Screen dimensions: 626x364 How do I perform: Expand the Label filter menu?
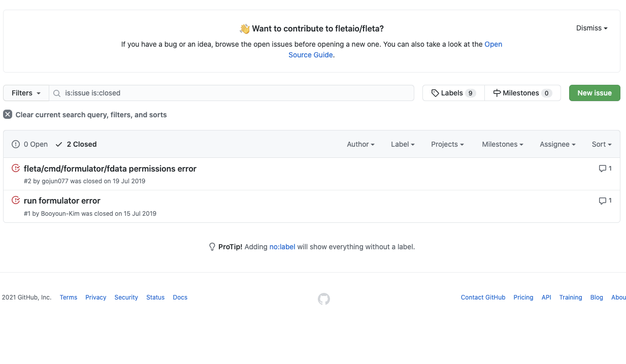click(x=403, y=144)
